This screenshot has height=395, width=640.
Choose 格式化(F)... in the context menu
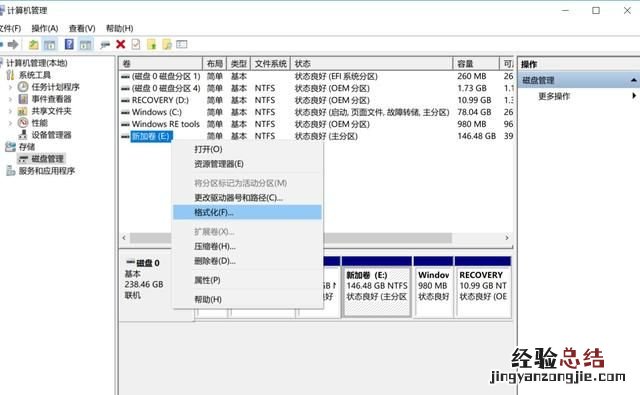247,212
